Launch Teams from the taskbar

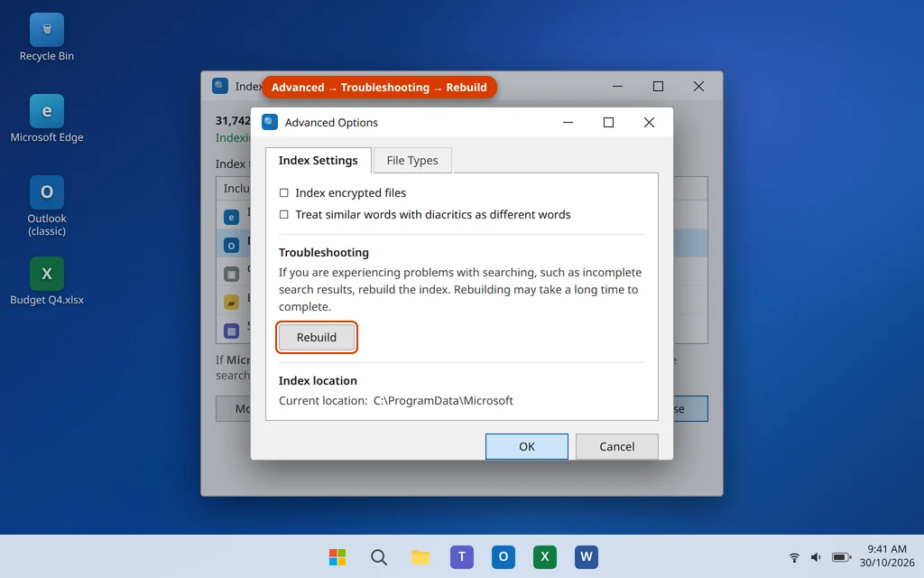tap(462, 556)
